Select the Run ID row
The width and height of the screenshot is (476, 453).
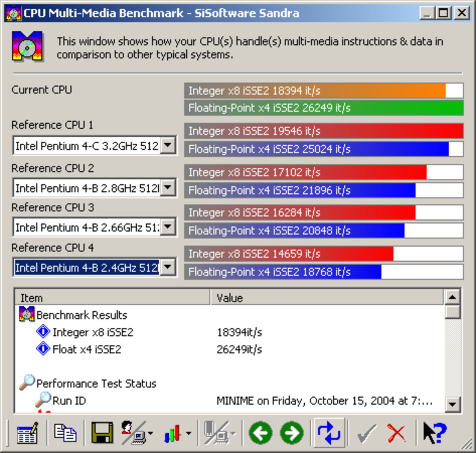pyautogui.click(x=69, y=400)
